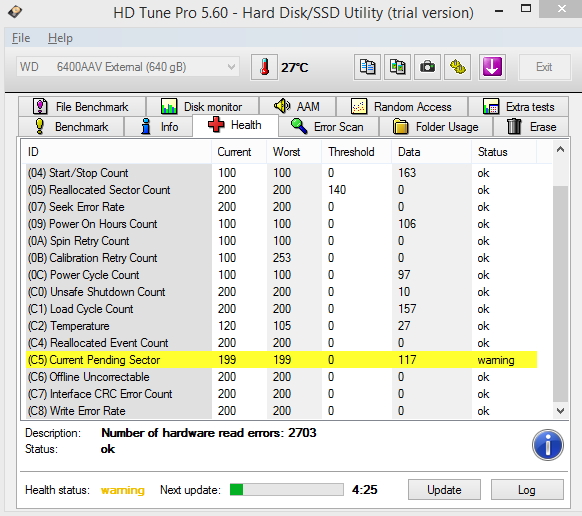Click the Worst column header
Viewport: 582px width, 516px height.
(x=294, y=152)
